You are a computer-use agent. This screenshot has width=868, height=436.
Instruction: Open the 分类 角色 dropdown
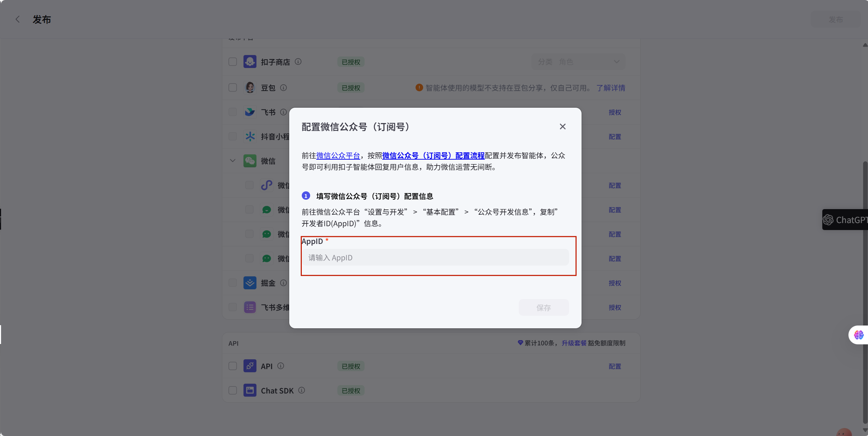coord(578,62)
